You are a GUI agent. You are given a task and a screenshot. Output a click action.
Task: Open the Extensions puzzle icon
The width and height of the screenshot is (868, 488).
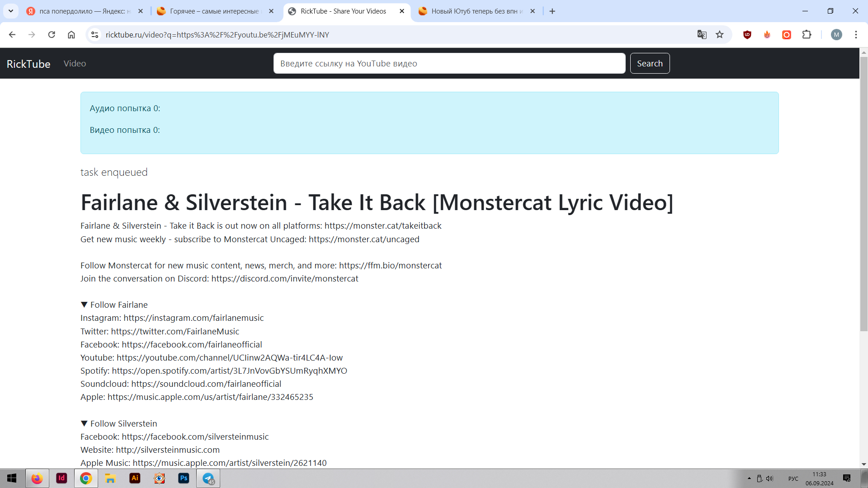click(x=807, y=35)
